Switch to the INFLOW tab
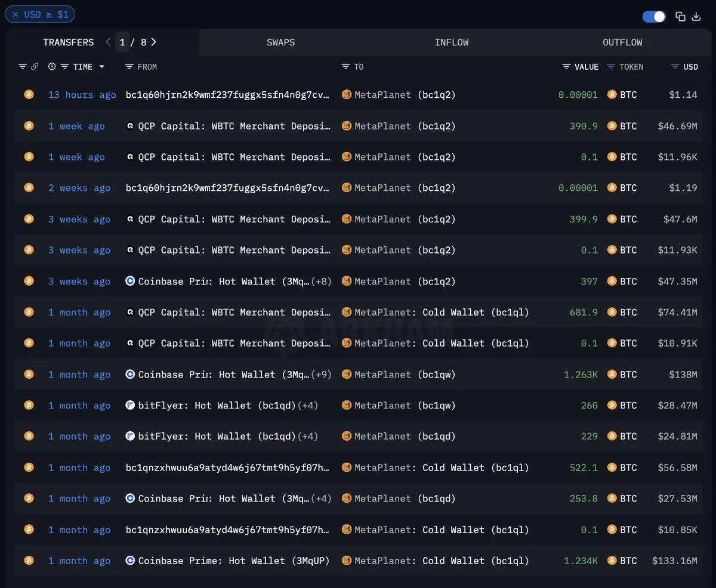716x588 pixels. [452, 42]
